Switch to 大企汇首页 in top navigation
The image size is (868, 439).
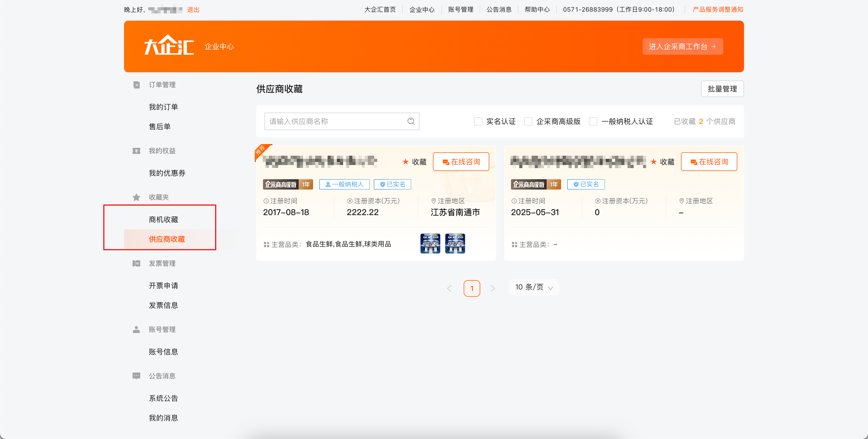point(380,10)
